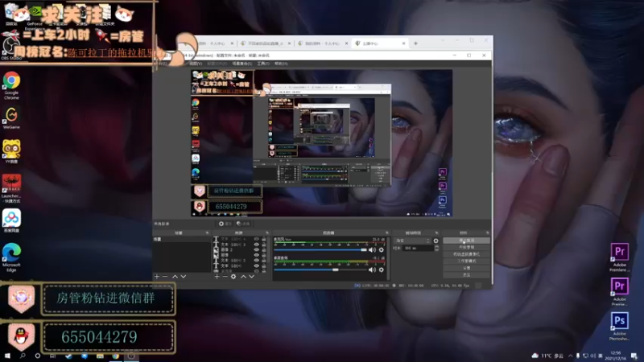Click the transition duration 300 ms field
The image size is (644, 362).
pyautogui.click(x=418, y=249)
